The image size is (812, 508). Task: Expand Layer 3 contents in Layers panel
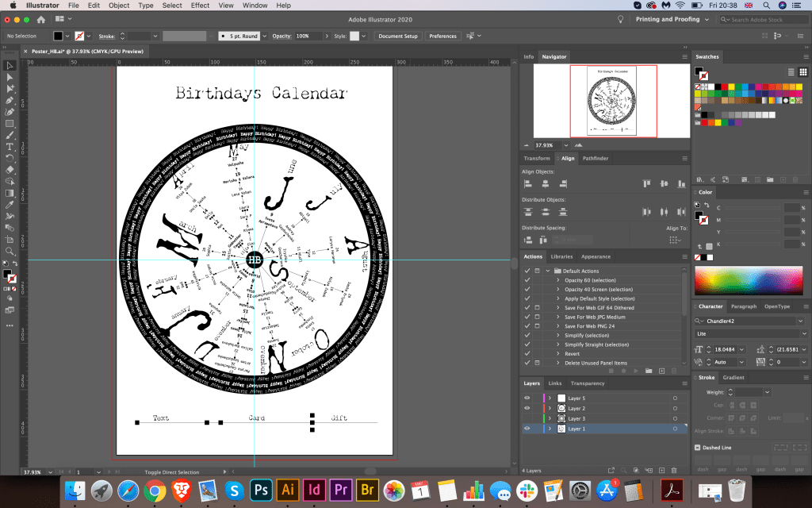549,418
